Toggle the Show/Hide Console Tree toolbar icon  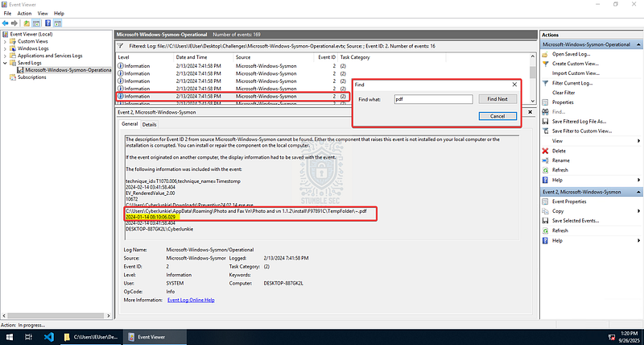click(36, 23)
